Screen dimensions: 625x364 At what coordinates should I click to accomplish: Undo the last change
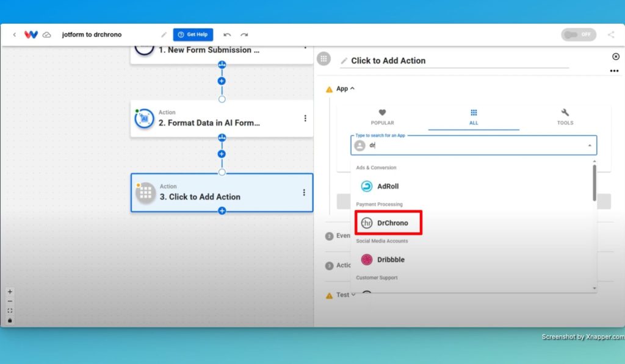pos(227,35)
